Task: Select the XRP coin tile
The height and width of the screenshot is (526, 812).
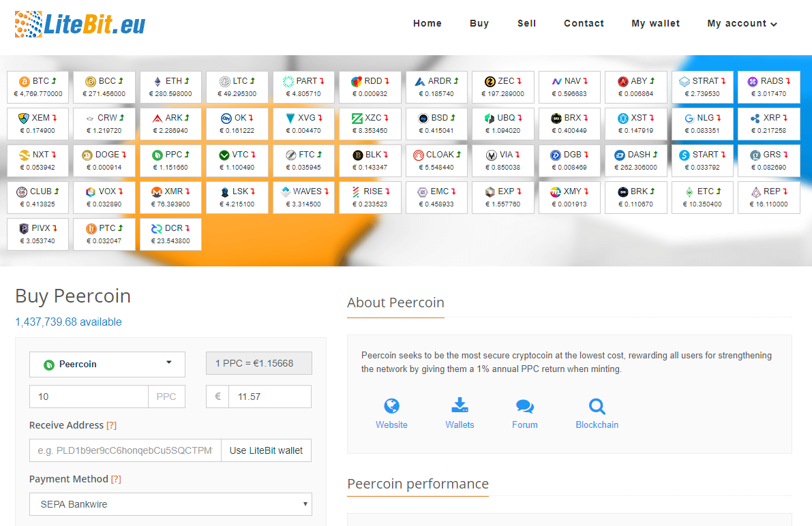Action: [x=769, y=124]
